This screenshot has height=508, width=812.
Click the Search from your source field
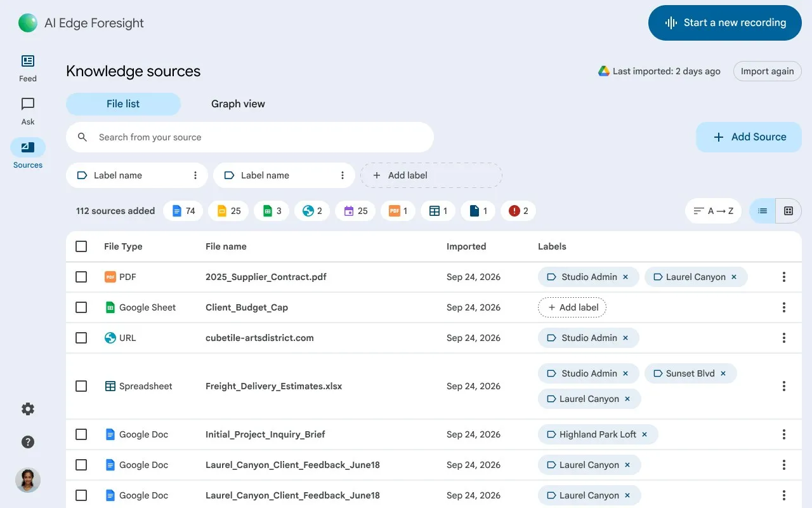(250, 137)
